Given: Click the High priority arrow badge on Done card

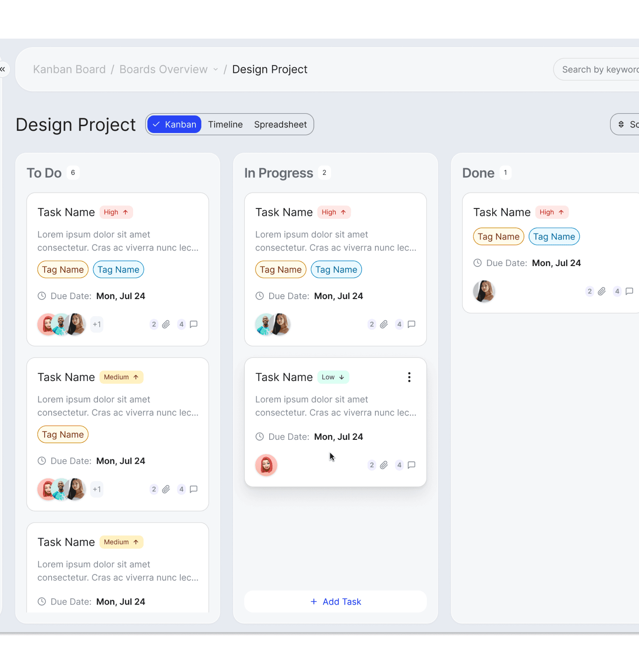Looking at the screenshot, I should (x=552, y=212).
